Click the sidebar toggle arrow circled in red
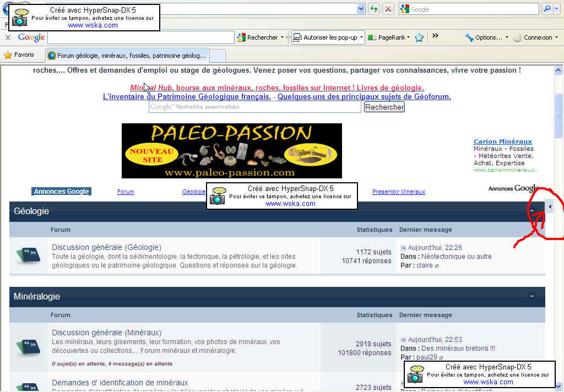The width and height of the screenshot is (564, 392). [x=550, y=206]
